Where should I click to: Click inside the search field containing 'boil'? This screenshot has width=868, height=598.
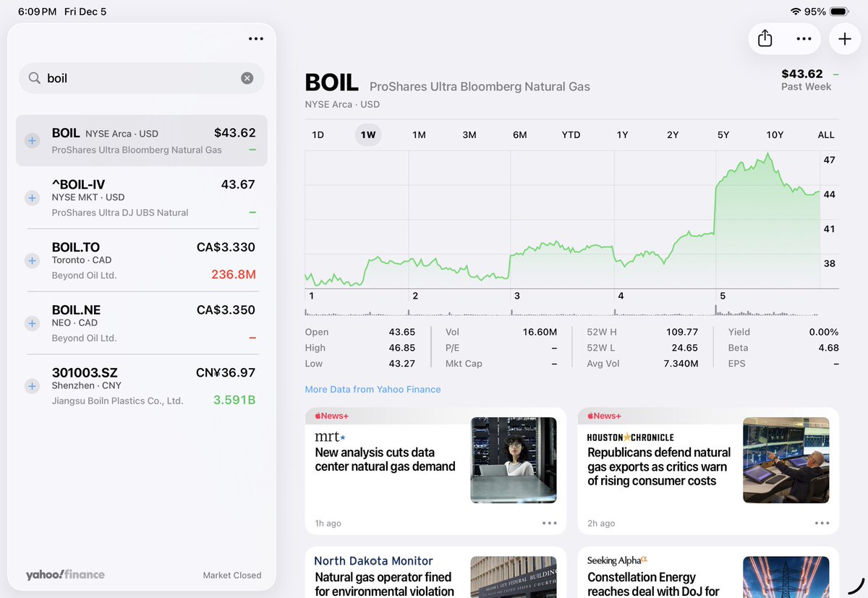coord(141,78)
